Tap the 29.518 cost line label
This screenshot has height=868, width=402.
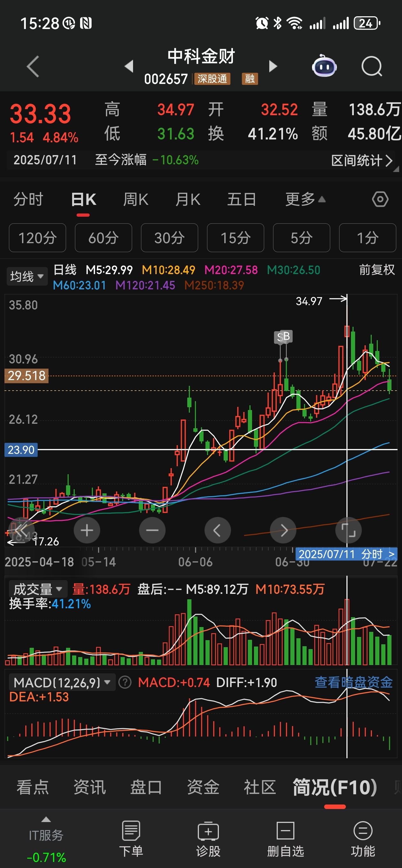pos(26,376)
